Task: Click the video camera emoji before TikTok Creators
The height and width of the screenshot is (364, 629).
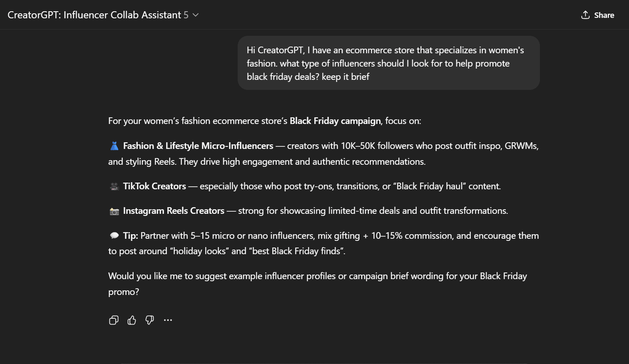Action: (x=114, y=186)
